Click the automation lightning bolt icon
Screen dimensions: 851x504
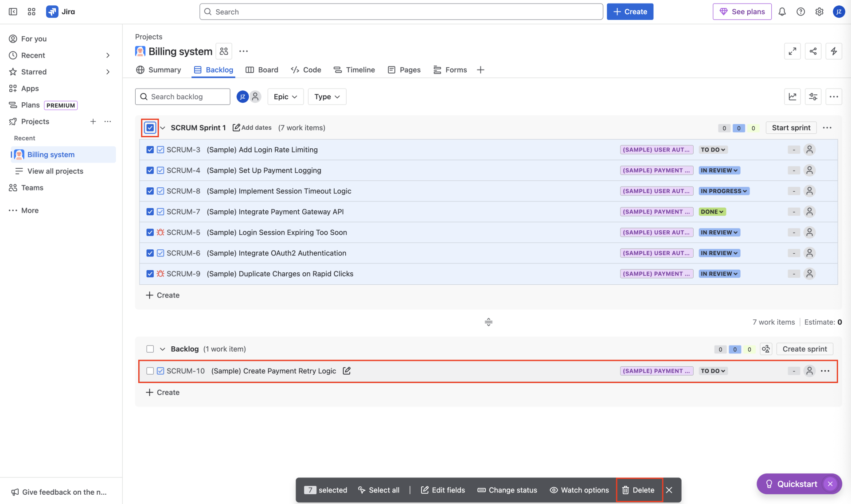tap(834, 51)
